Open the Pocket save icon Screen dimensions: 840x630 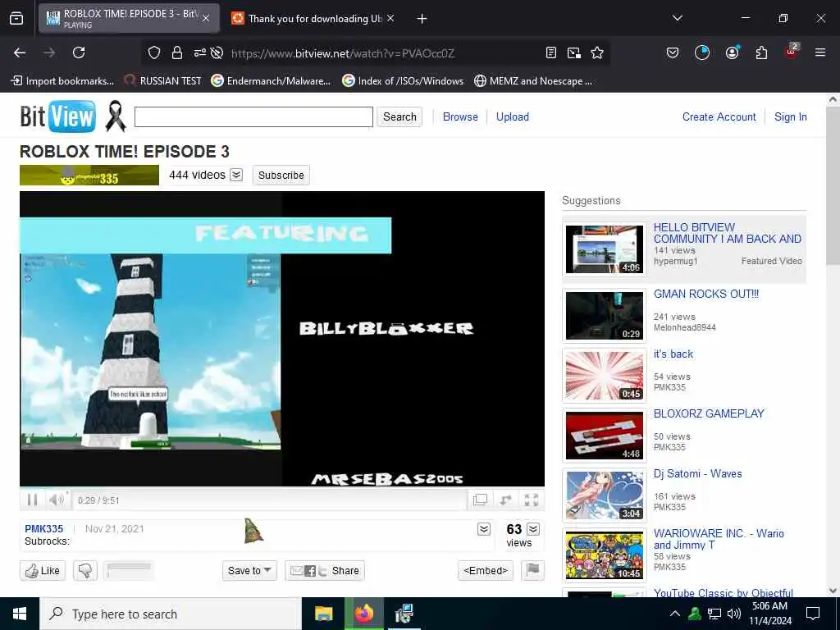click(673, 52)
